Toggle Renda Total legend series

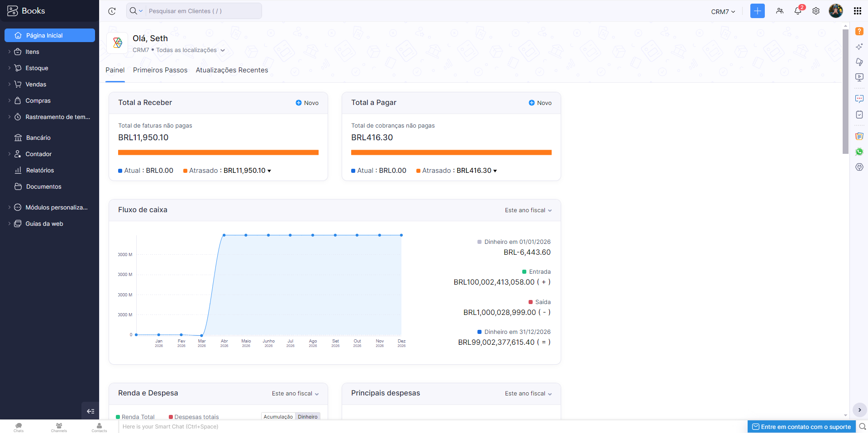[138, 417]
